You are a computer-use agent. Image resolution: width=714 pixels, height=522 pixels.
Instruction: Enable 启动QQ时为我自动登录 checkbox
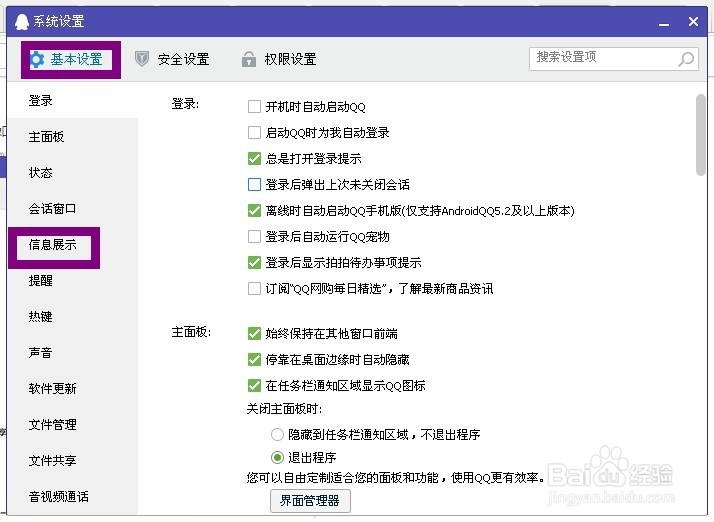tap(254, 133)
